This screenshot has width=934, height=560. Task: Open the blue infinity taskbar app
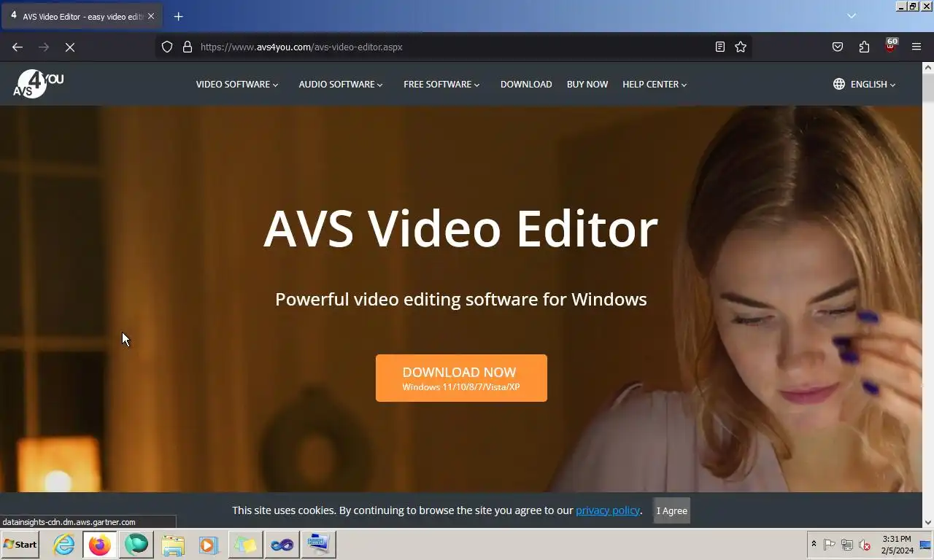pyautogui.click(x=282, y=545)
